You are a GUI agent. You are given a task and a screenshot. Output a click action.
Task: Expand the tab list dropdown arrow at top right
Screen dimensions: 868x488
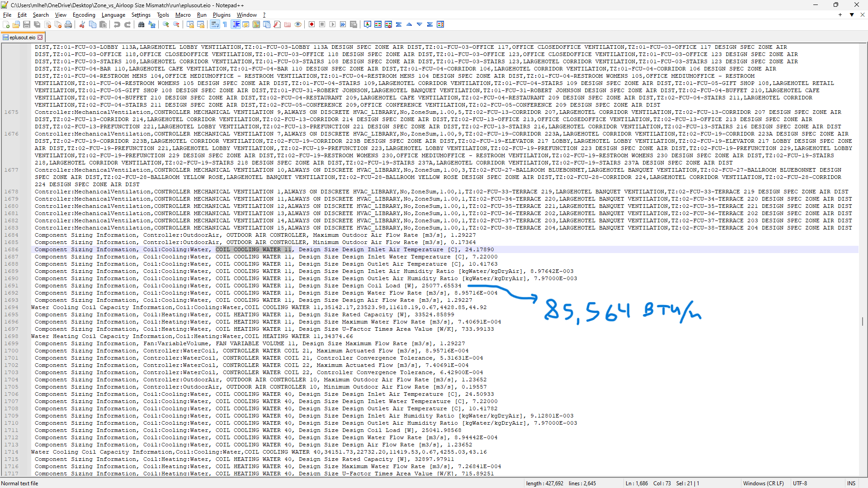(852, 15)
